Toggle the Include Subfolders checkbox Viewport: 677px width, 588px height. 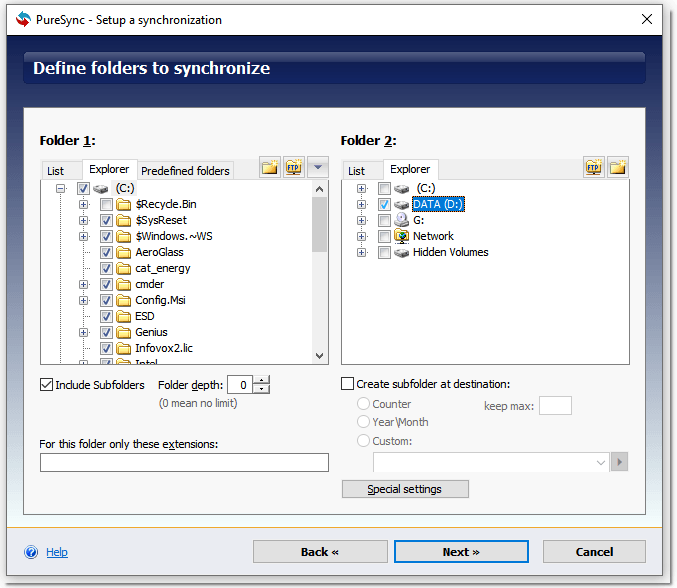pyautogui.click(x=46, y=384)
